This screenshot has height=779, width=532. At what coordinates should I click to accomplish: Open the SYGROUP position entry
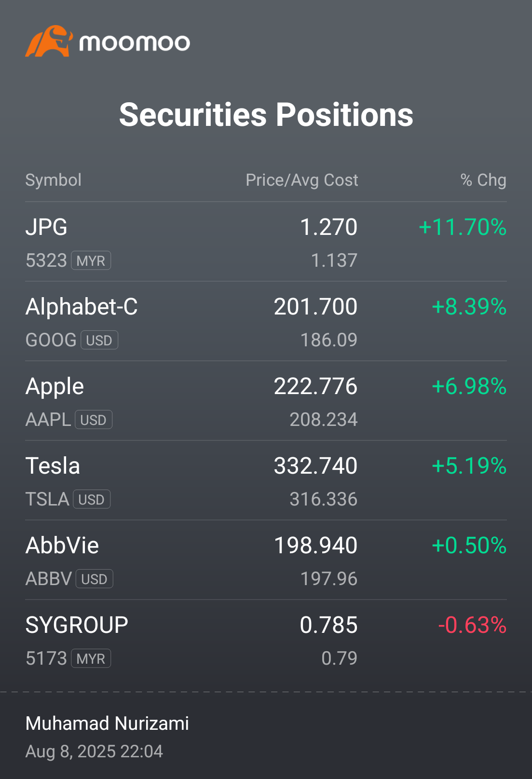266,640
